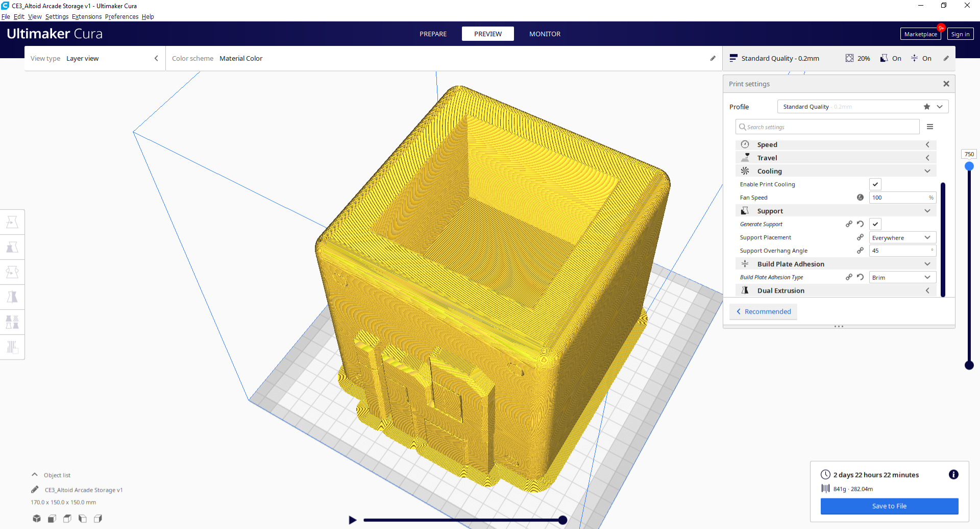Click the support On indicator icon
Screen dimensions: 980x529
[884, 58]
